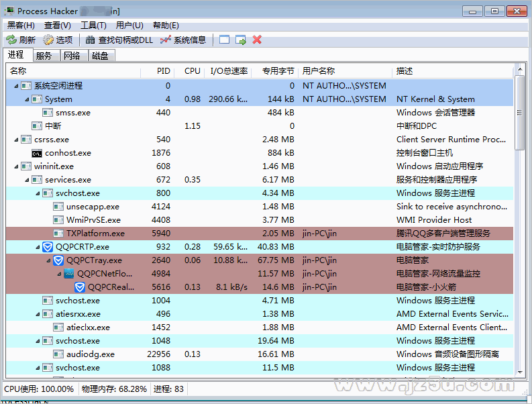The width and height of the screenshot is (532, 404).
Task: Open the 查看(V) menu
Action: tap(57, 26)
